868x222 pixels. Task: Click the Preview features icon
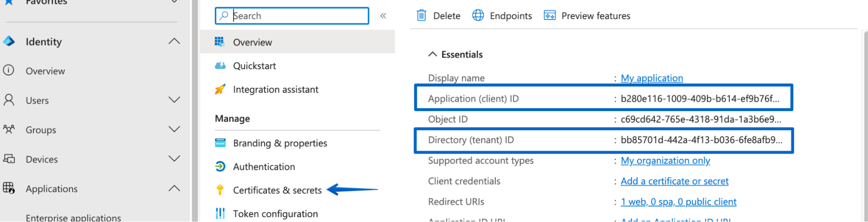pos(550,16)
